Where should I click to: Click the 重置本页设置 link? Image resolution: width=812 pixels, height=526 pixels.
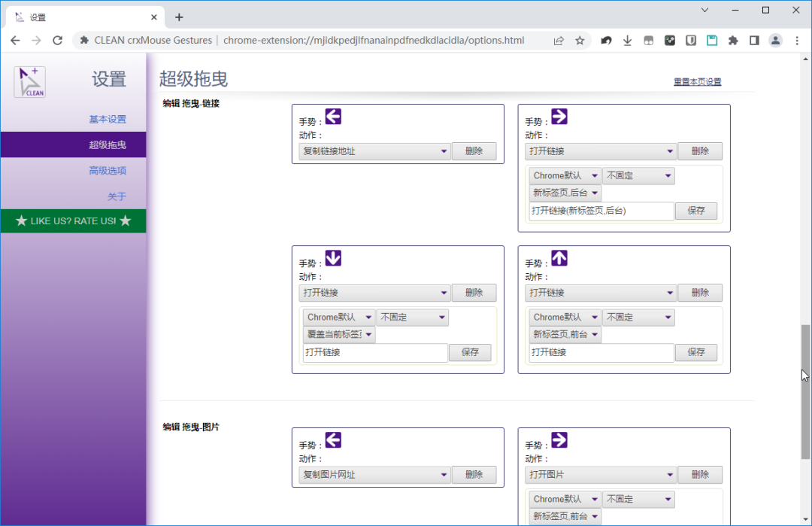(697, 82)
